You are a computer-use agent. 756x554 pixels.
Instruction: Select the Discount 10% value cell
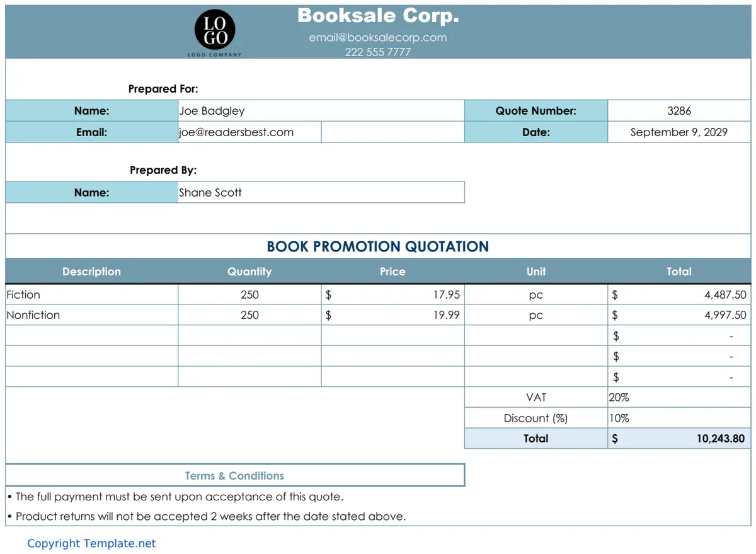(679, 418)
